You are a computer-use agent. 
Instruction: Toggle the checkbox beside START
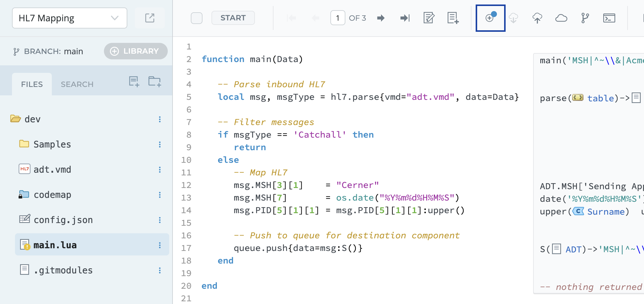click(x=196, y=18)
